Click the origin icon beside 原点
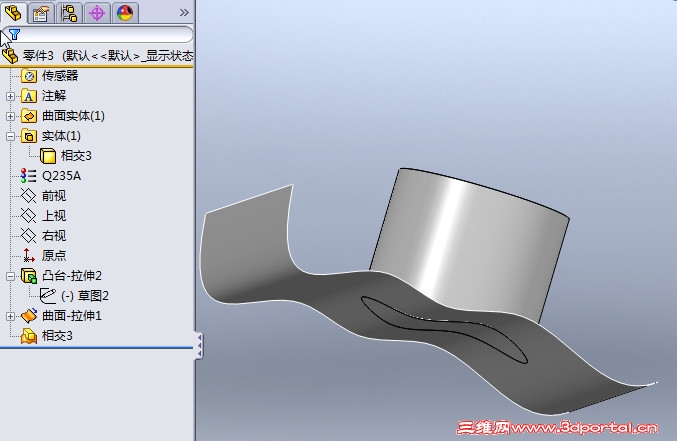This screenshot has width=677, height=441. coord(28,256)
